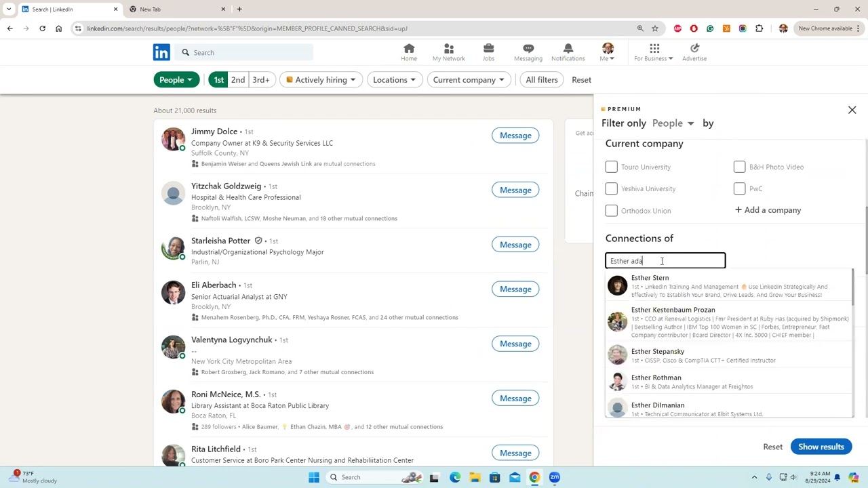Screen dimensions: 868x488
Task: Open Locations filter dropdown
Action: 394,80
